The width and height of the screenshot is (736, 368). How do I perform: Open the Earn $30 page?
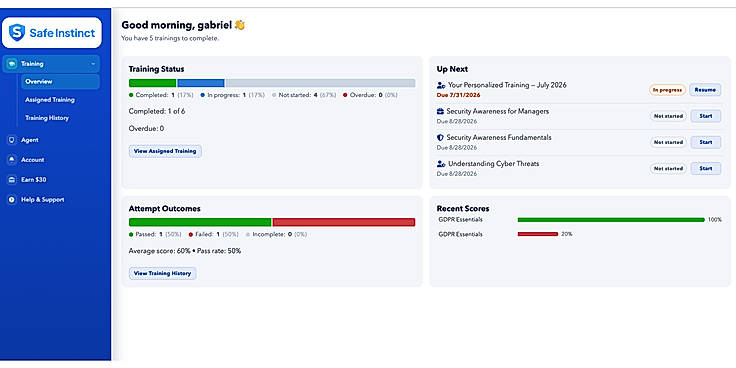coord(33,180)
